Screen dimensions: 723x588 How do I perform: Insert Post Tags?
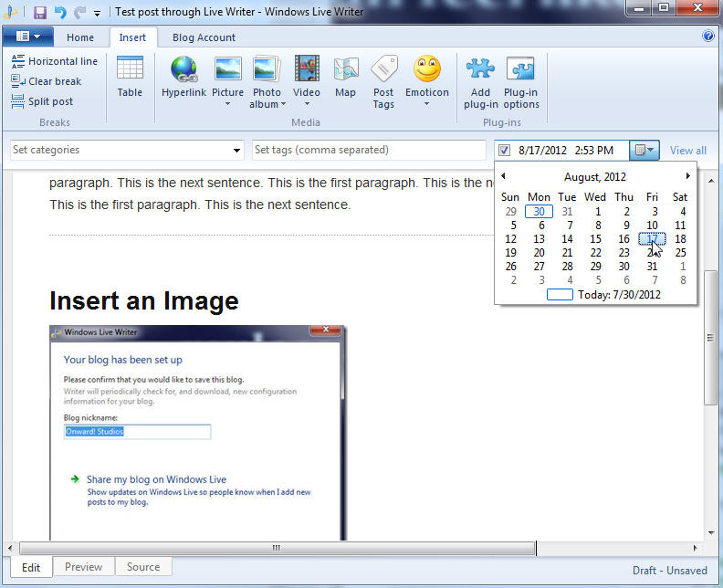pyautogui.click(x=383, y=82)
